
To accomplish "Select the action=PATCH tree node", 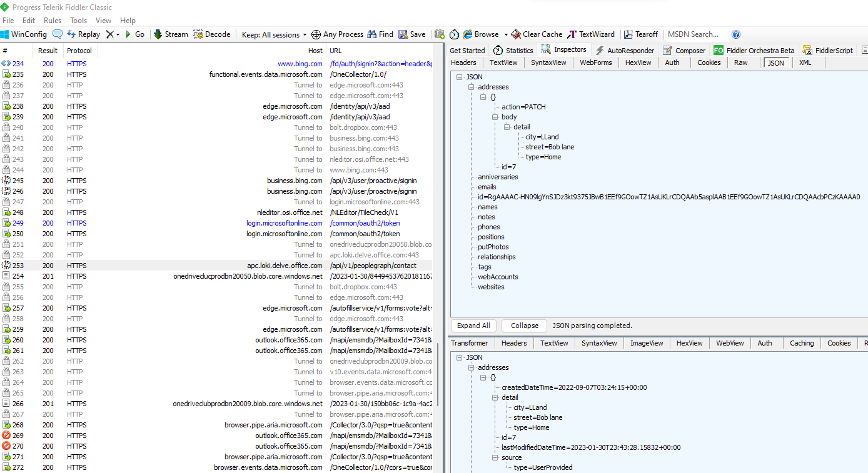I will point(523,107).
